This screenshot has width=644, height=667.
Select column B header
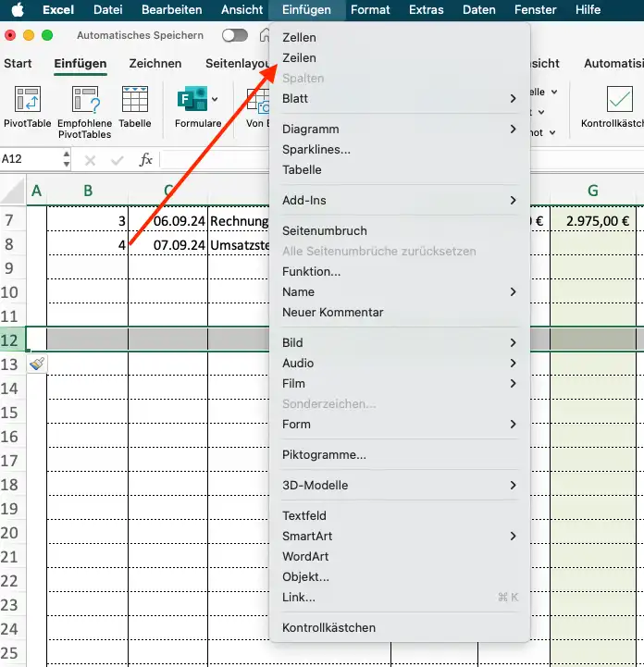pyautogui.click(x=88, y=191)
